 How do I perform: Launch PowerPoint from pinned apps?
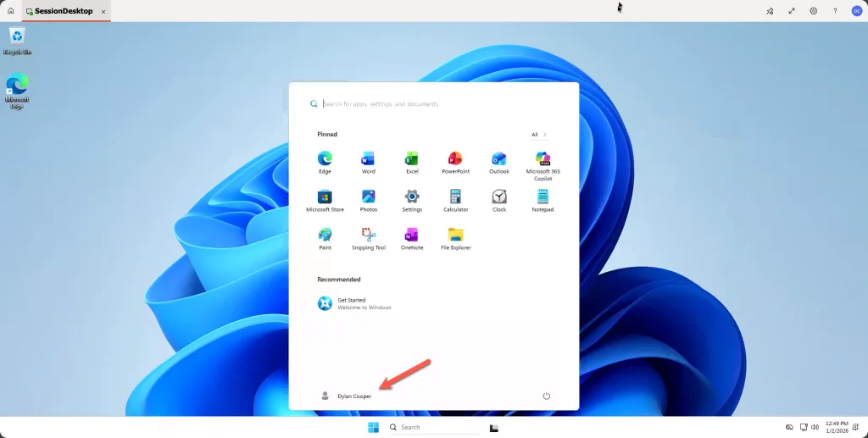pos(455,159)
